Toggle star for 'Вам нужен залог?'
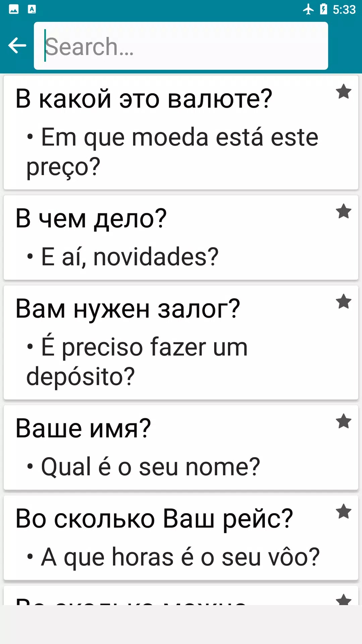362x644 pixels. point(344,302)
